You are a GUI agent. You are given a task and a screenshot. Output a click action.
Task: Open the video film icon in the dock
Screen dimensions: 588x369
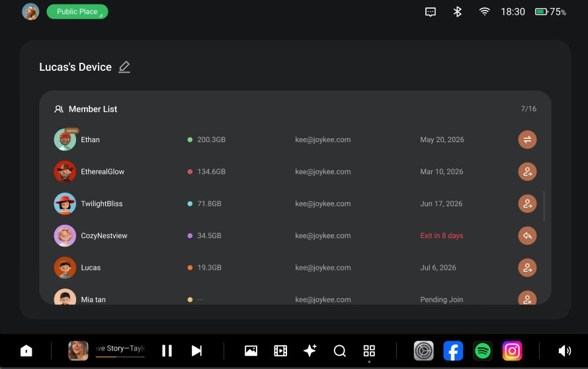(280, 351)
